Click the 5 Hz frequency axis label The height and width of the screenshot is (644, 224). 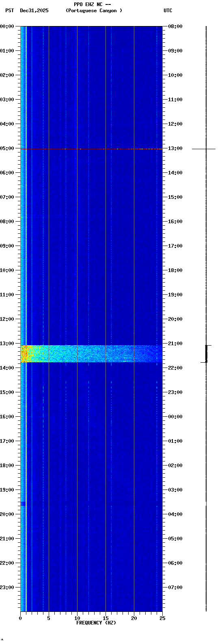[49, 618]
